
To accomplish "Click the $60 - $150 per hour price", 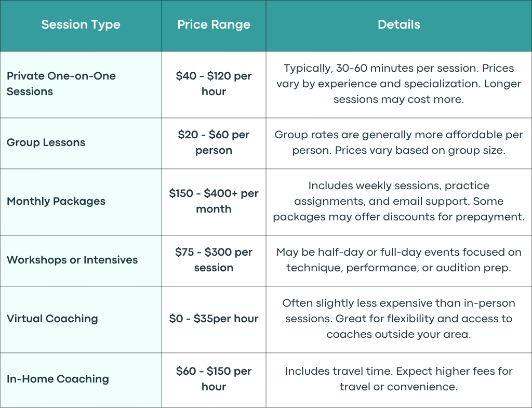I will pyautogui.click(x=214, y=379).
